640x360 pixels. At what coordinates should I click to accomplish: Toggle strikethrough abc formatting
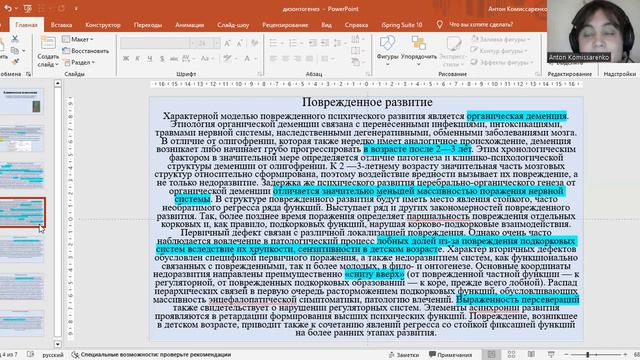coord(174,59)
